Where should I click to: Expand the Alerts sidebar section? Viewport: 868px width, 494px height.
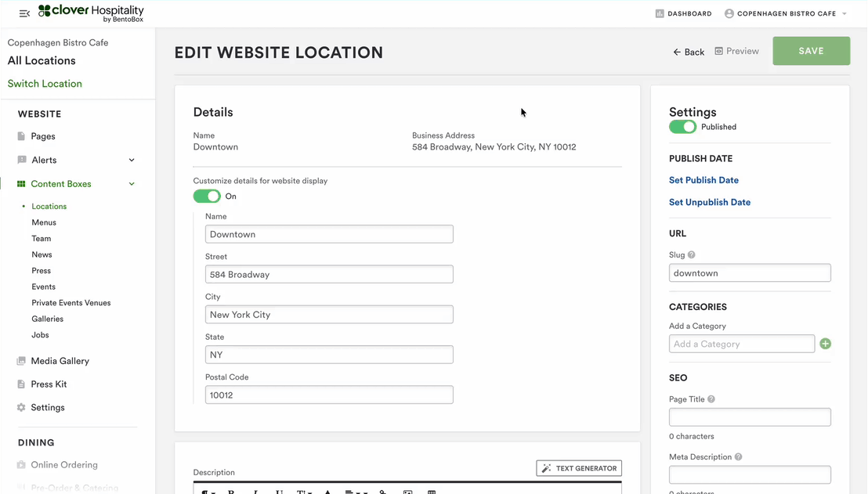click(132, 160)
